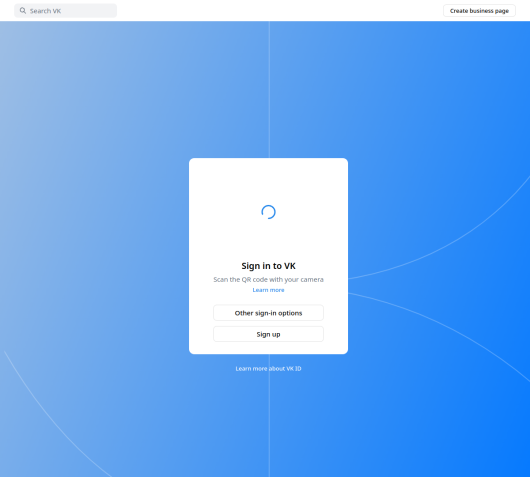Open Other sign-in options
This screenshot has height=477, width=530.
coord(268,313)
